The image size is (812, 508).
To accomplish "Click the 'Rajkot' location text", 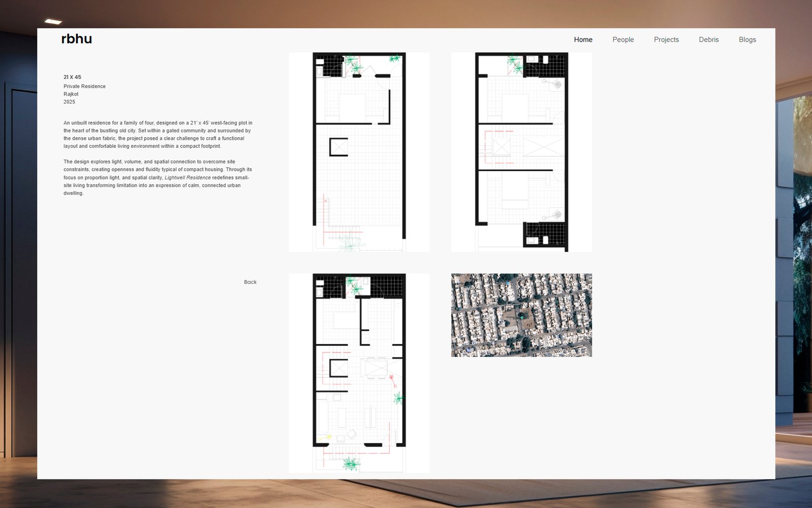I will 71,94.
